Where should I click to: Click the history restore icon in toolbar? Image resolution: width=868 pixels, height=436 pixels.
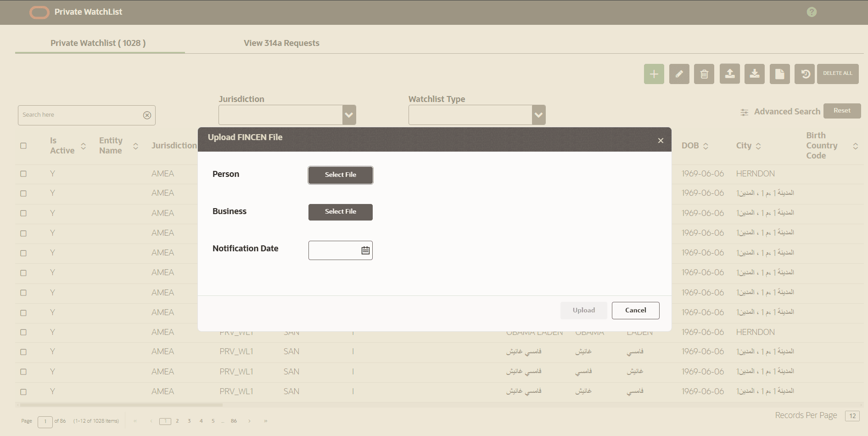[805, 74]
